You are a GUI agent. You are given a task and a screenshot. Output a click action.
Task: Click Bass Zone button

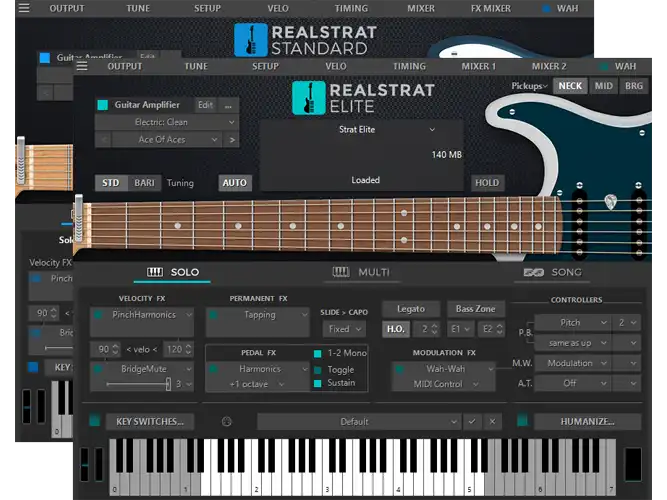click(x=476, y=309)
